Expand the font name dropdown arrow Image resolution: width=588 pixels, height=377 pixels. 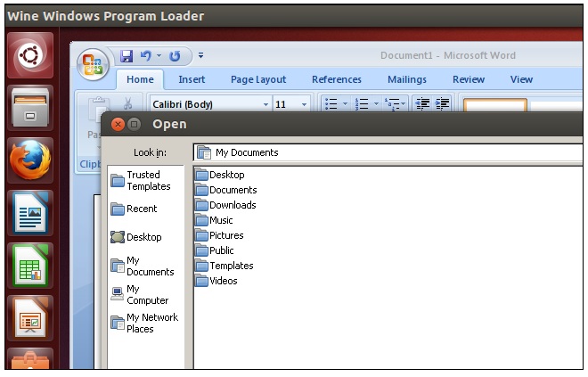point(265,104)
